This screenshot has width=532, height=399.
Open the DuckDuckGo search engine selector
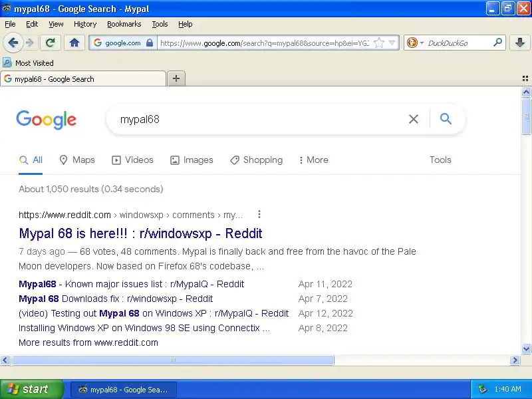[415, 43]
